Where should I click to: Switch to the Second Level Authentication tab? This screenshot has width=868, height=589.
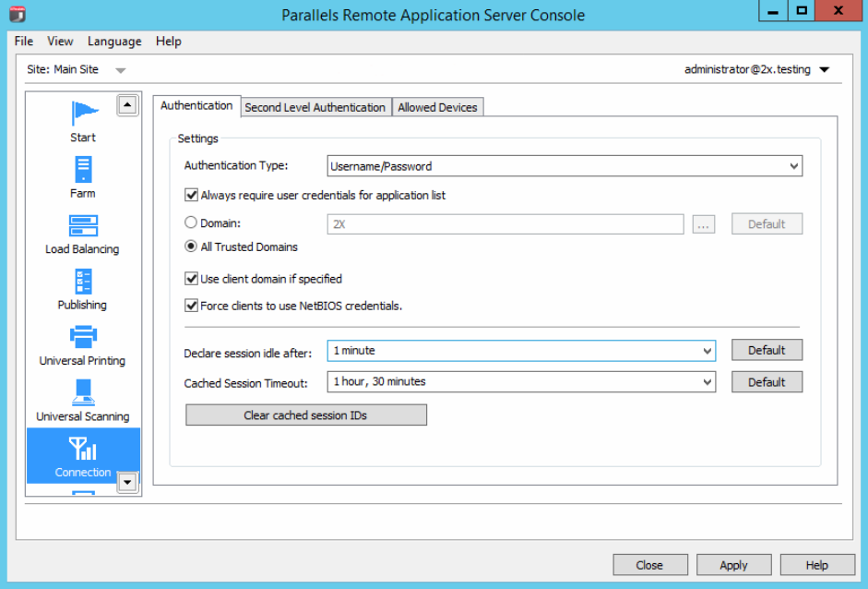tap(315, 107)
